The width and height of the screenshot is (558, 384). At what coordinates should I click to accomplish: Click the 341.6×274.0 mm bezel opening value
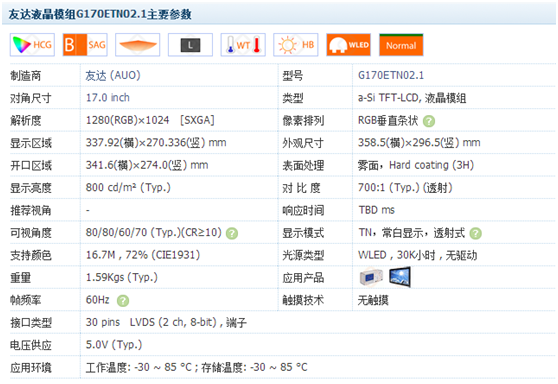[147, 165]
